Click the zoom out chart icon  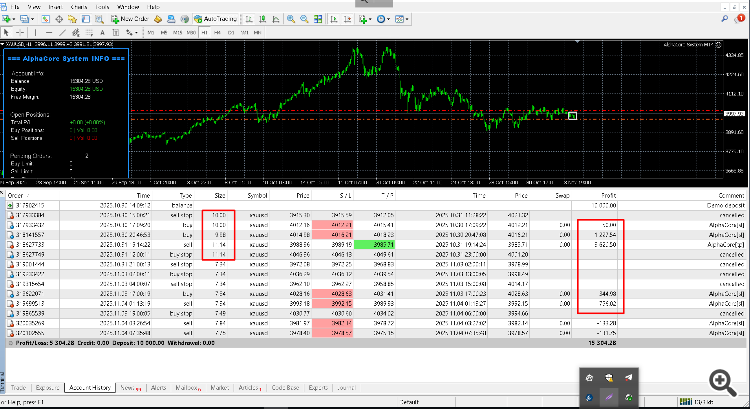click(x=302, y=18)
